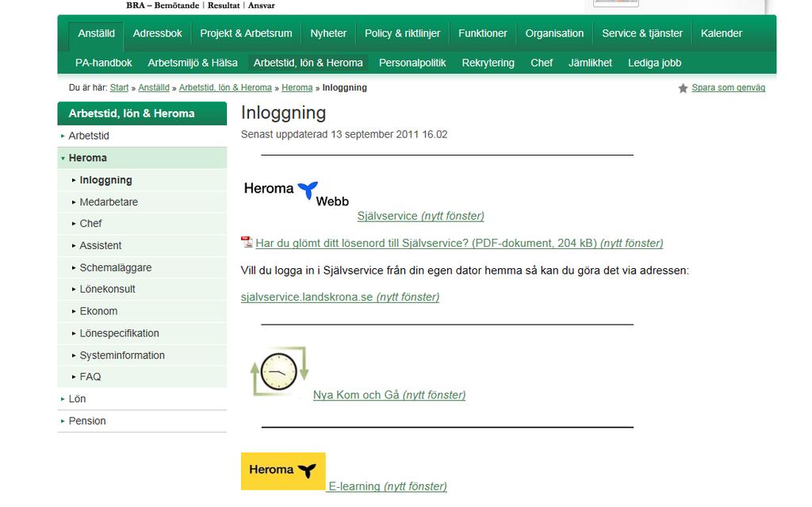Click the Heroma breadcrumb link
This screenshot has height=507, width=812.
click(x=297, y=87)
